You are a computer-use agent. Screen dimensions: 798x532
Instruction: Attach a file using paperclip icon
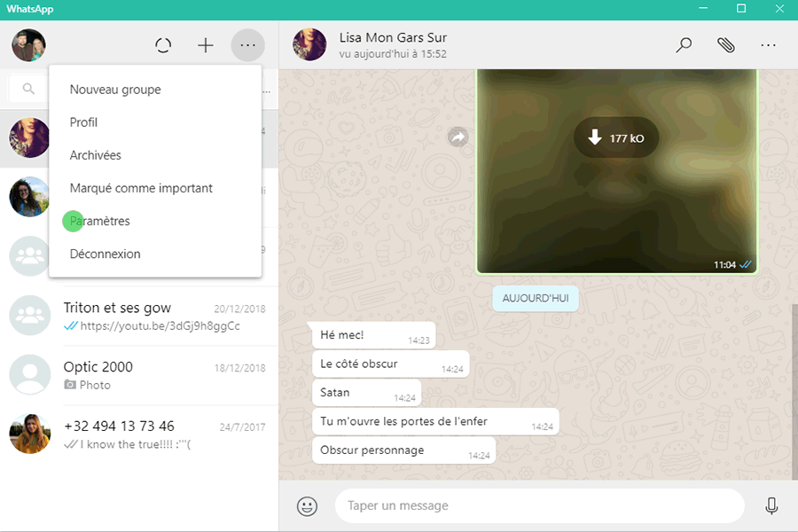point(726,45)
